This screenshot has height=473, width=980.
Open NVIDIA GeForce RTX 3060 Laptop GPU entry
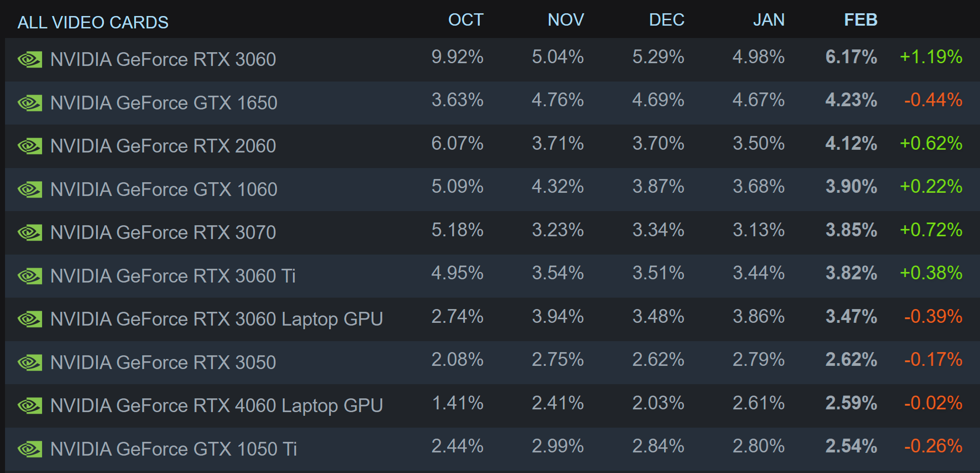[216, 319]
